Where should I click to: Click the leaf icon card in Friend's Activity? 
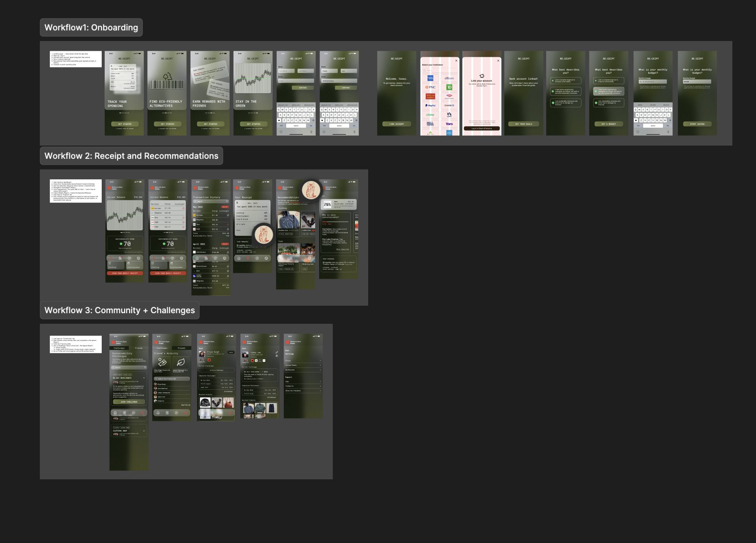coord(181,362)
